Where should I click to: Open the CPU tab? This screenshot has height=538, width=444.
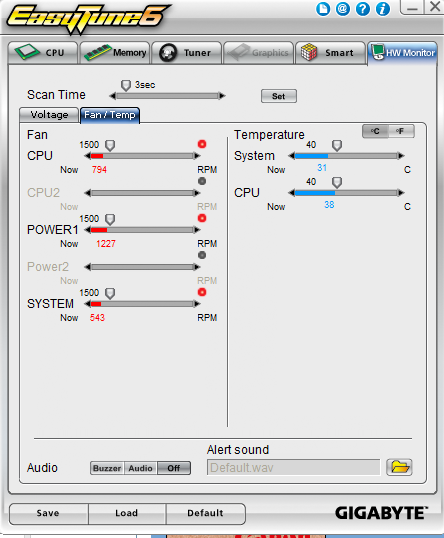(x=43, y=53)
